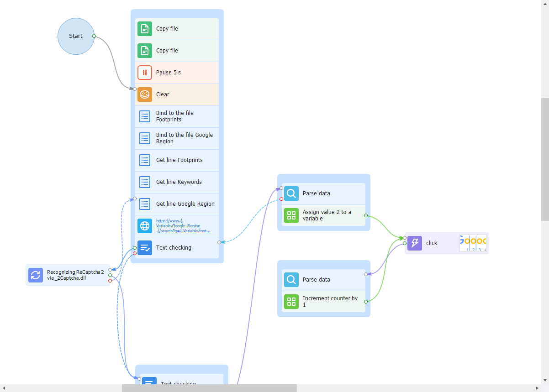Click the Recognizing ReCaptcha2 refresh icon
Screen dimensions: 549x392
coord(36,275)
